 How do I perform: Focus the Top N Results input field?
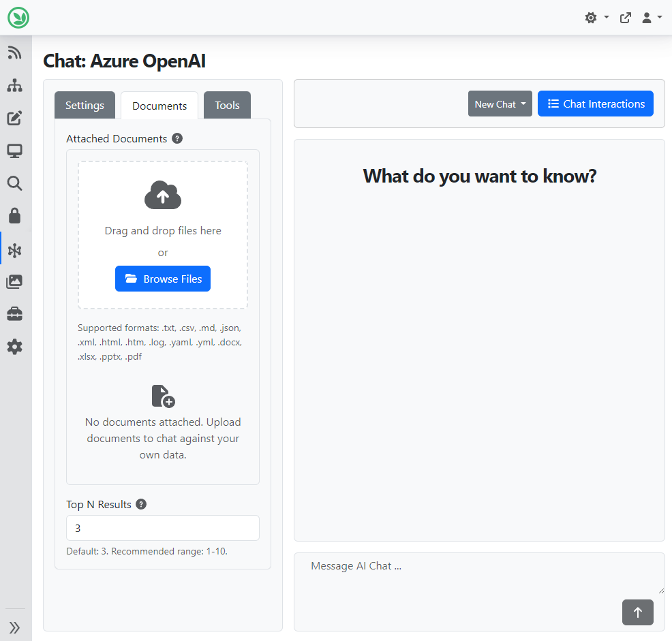(163, 528)
